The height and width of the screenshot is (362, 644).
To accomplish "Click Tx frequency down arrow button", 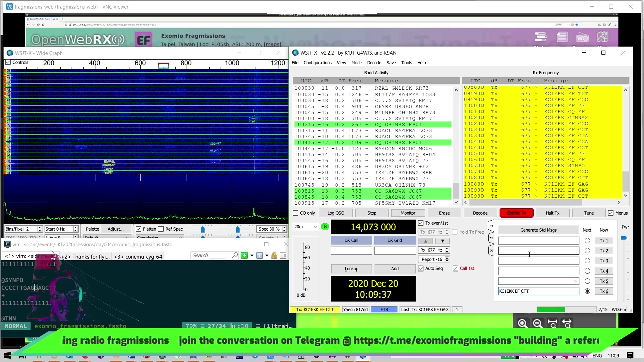I will click(442, 241).
